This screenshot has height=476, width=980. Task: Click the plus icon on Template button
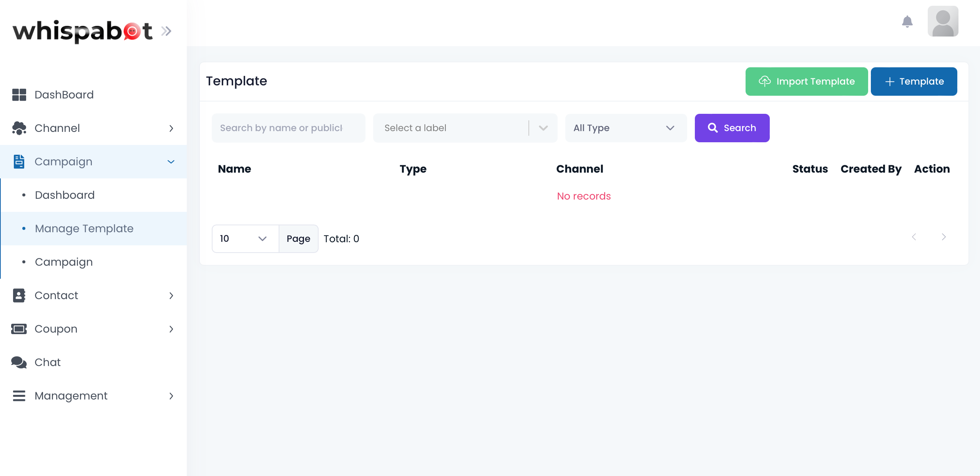[889, 82]
